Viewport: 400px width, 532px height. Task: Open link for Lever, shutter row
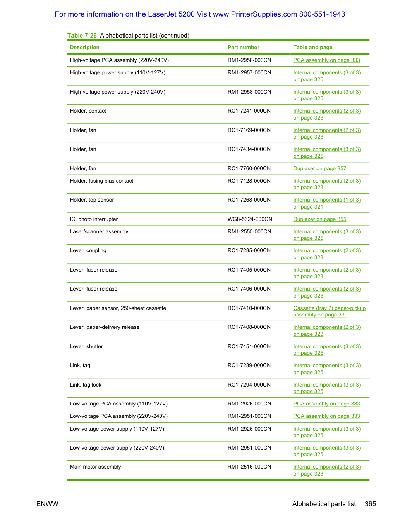point(327,350)
